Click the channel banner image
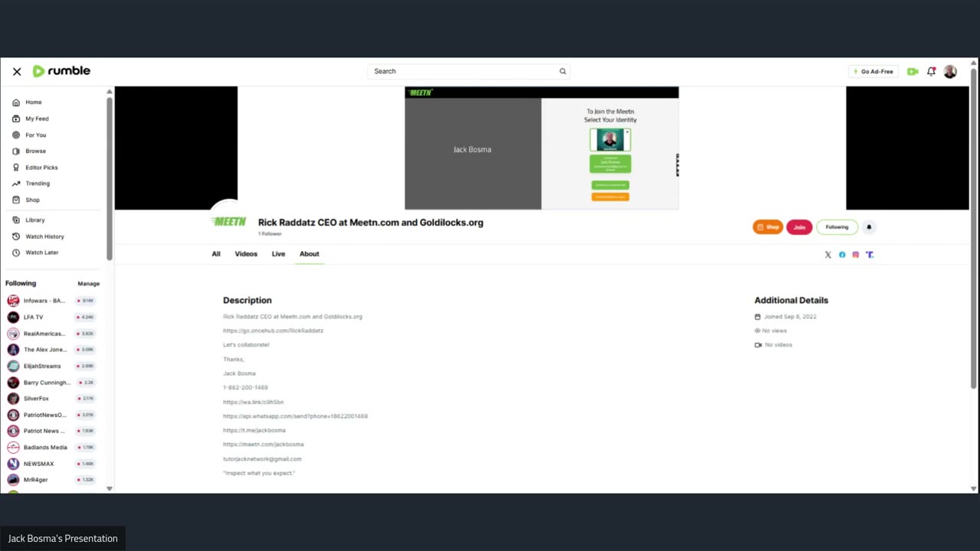The width and height of the screenshot is (980, 551). [541, 148]
